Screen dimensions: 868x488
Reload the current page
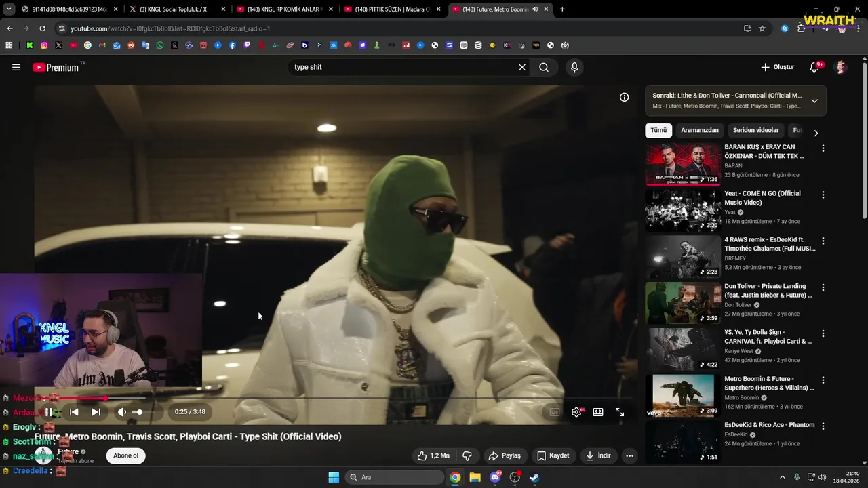(x=42, y=28)
